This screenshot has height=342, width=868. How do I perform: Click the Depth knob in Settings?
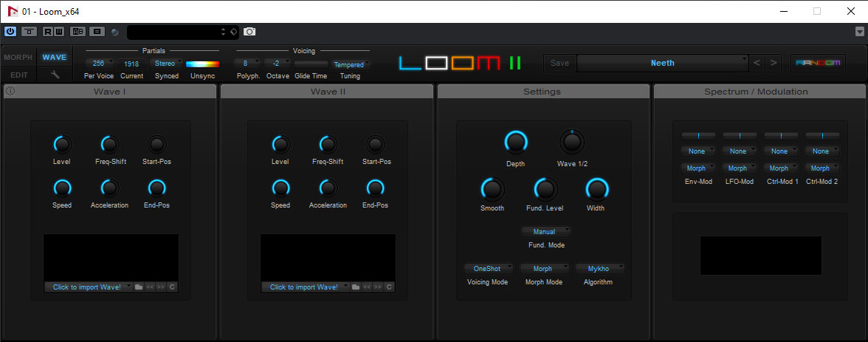click(516, 142)
